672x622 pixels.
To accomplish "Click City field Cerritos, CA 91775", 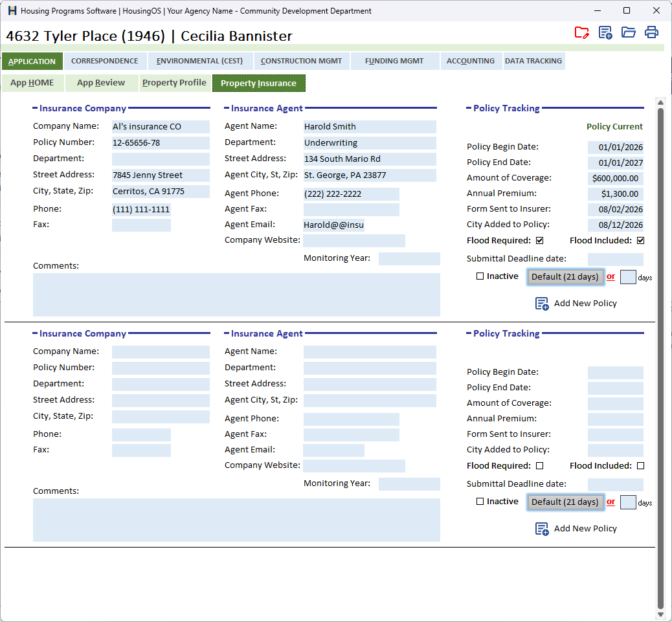I will click(x=161, y=192).
